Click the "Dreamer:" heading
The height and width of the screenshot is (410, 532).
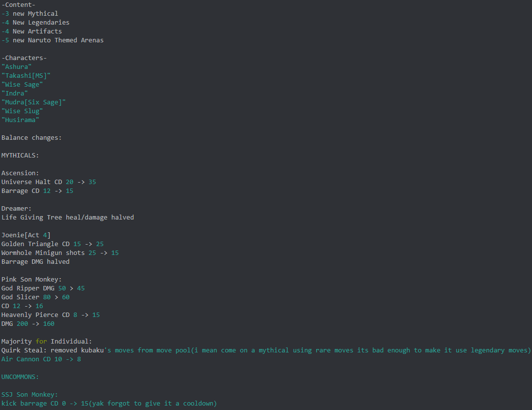(16, 209)
